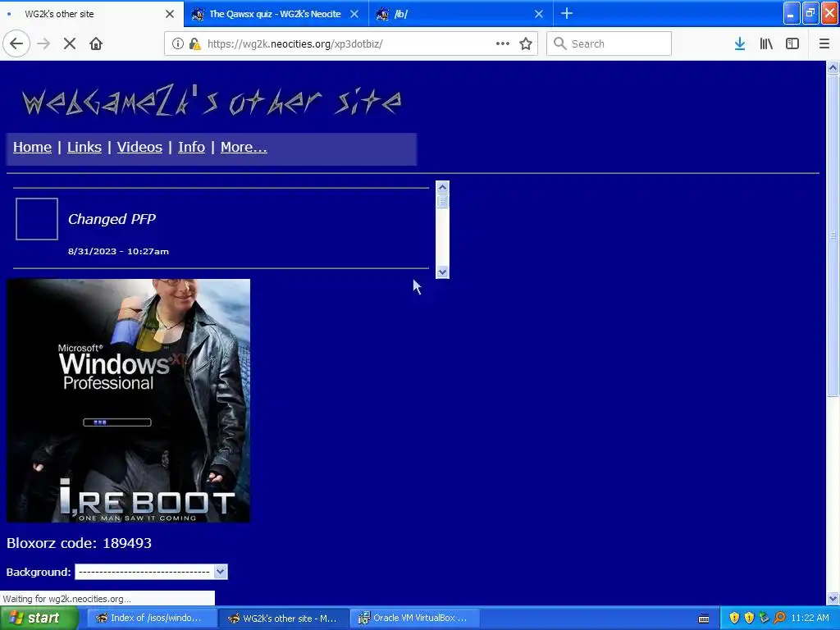
Task: Click the page scrollbar down arrow
Action: tap(833, 598)
